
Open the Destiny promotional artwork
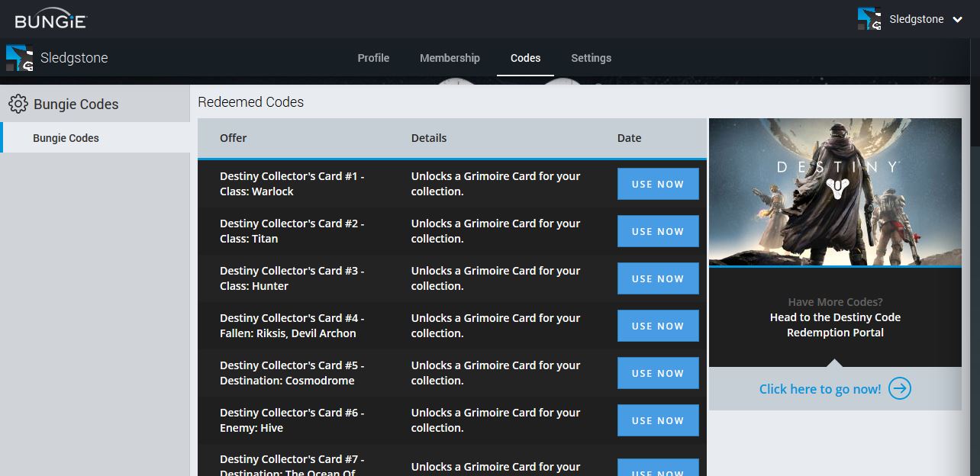coord(835,191)
